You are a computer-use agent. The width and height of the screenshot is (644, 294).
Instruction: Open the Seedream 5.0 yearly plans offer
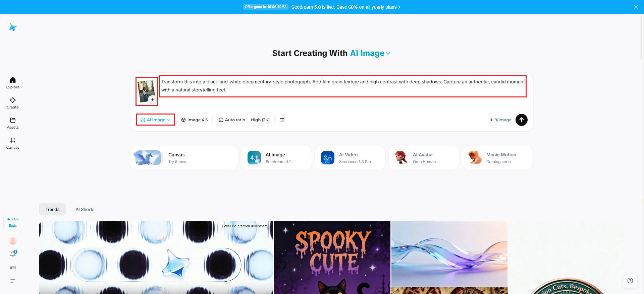click(345, 7)
